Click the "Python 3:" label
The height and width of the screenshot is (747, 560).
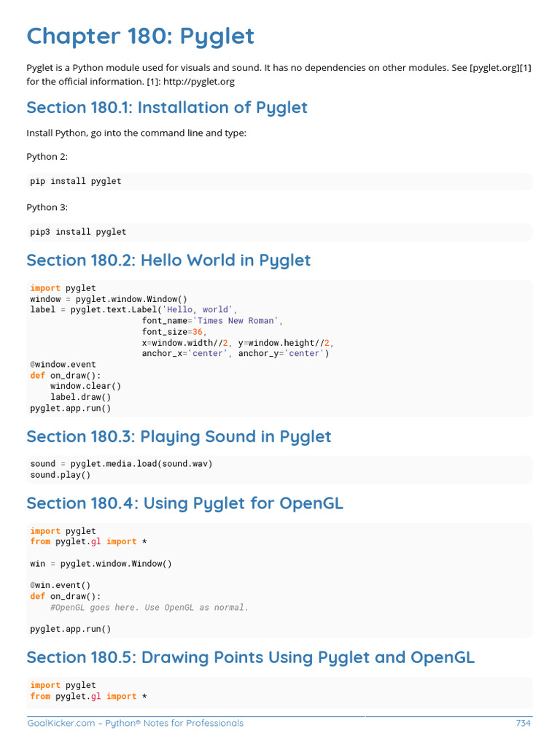point(47,207)
